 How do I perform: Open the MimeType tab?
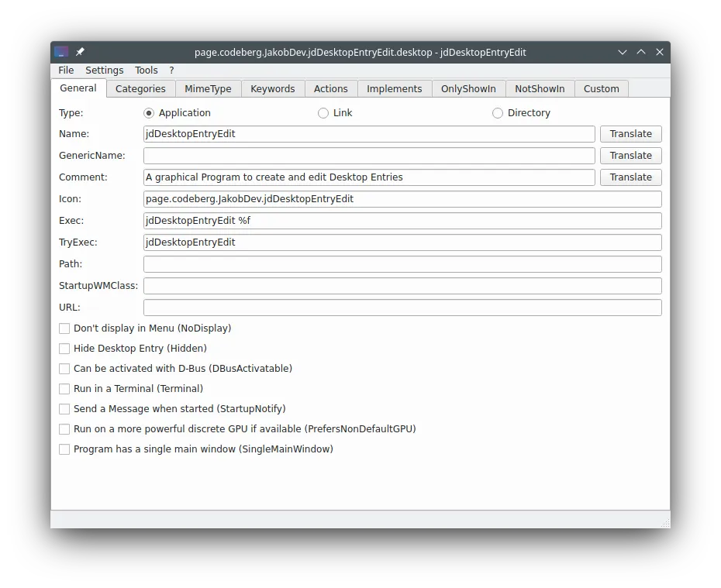(208, 88)
